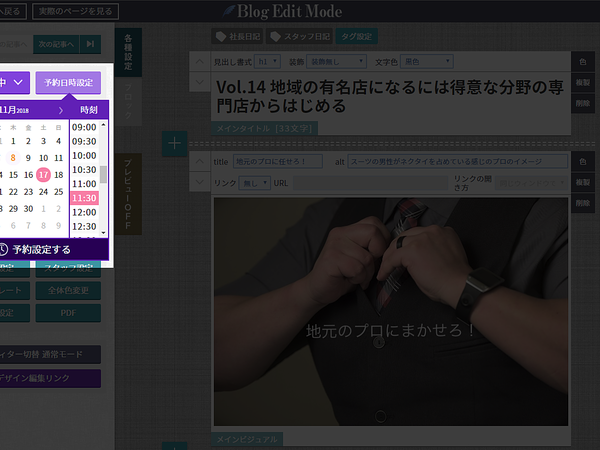Go to next article with 次の記事へ

(x=56, y=44)
